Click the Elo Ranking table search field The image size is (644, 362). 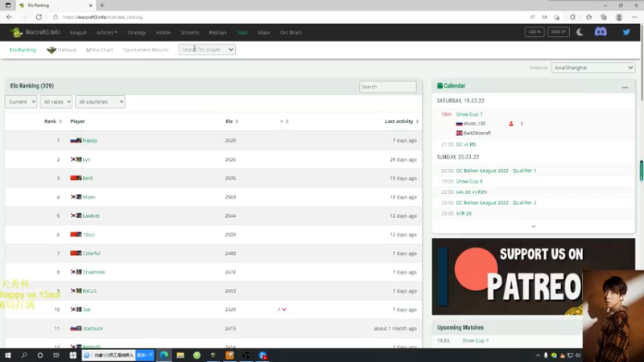point(388,87)
